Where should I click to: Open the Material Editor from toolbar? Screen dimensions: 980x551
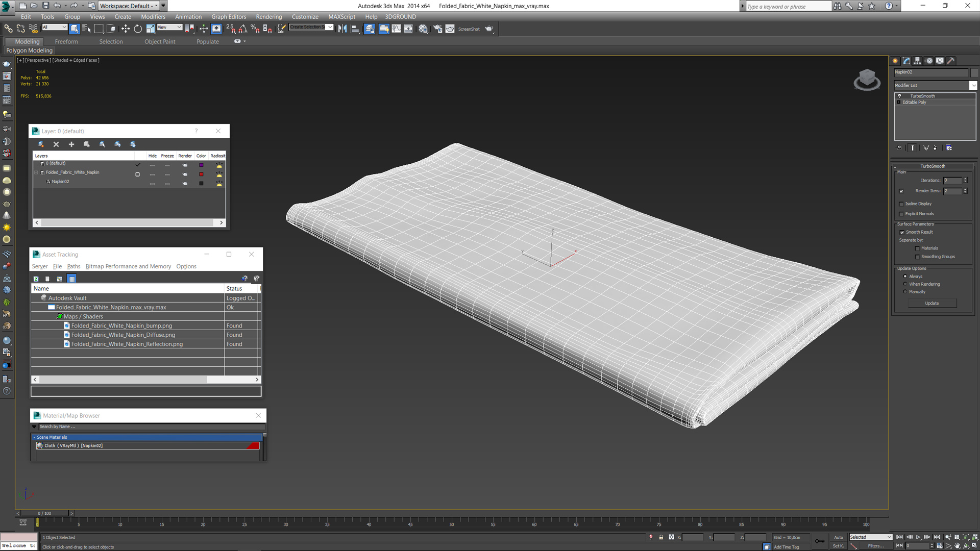click(423, 29)
